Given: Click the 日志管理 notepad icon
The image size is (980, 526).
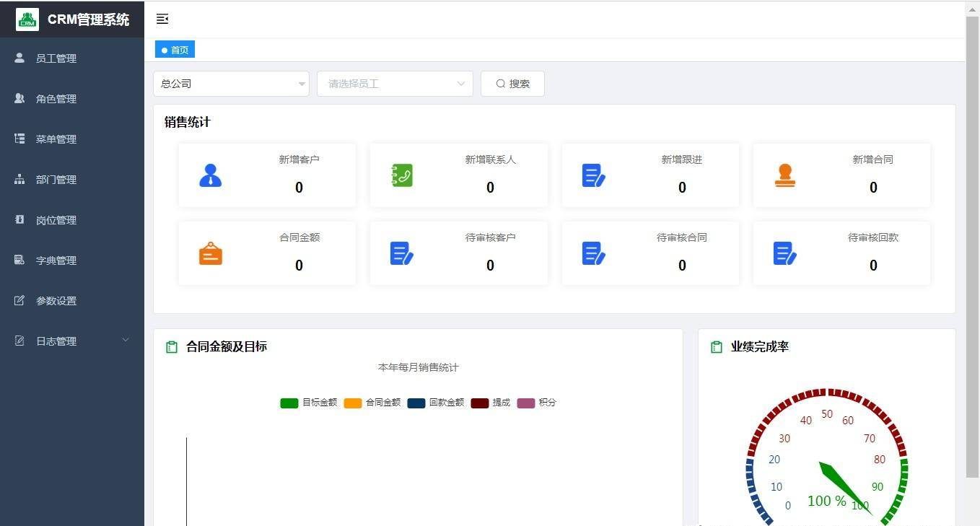Looking at the screenshot, I should coord(19,341).
